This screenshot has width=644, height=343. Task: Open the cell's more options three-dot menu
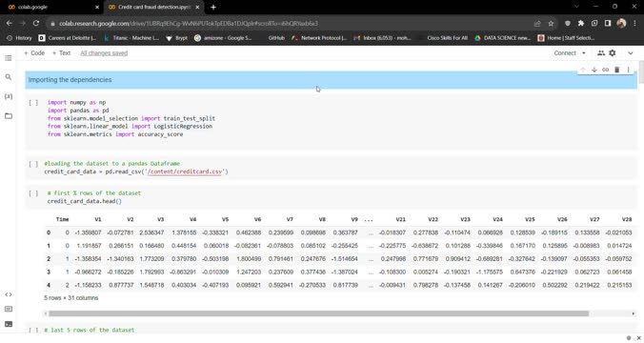pos(628,70)
